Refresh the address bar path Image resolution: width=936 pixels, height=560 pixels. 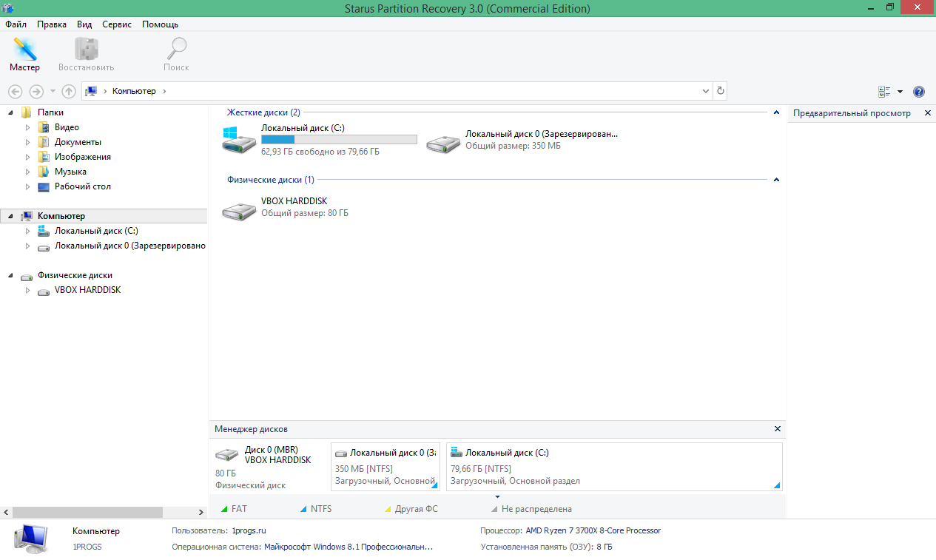720,90
